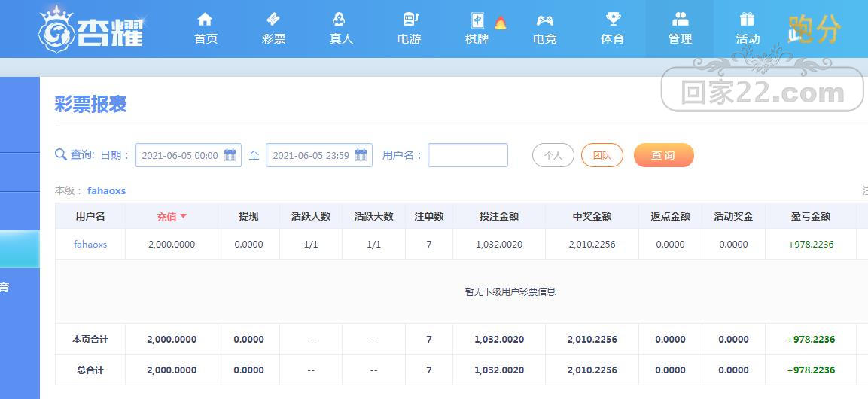868x399 pixels.
Task: Open the 电游 slot machine icon
Action: (410, 20)
